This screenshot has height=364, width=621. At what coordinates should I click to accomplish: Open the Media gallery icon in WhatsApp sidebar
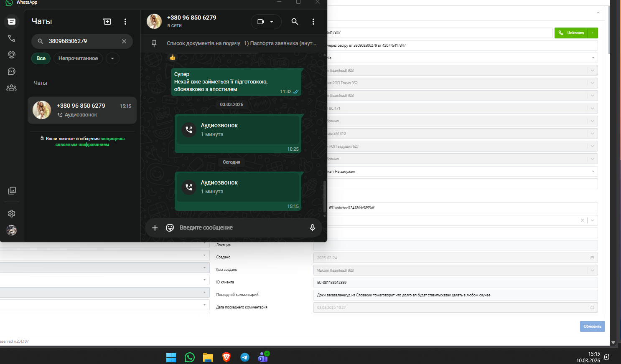(x=12, y=191)
